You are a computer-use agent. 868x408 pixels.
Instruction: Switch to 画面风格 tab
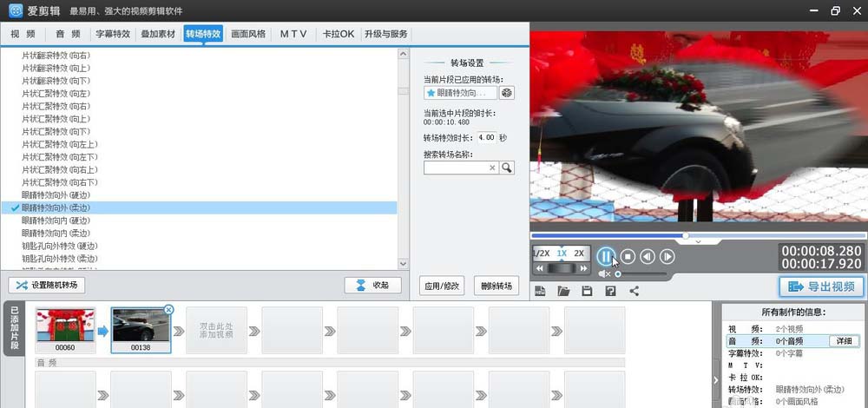(248, 35)
